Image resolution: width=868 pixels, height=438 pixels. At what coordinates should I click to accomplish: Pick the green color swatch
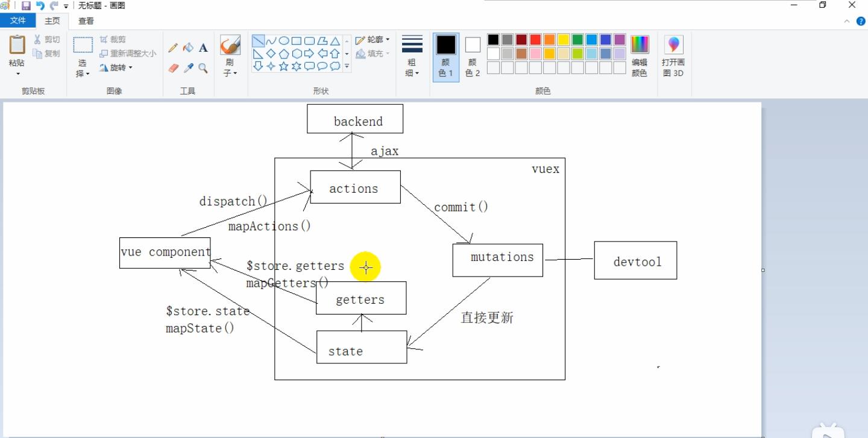[x=577, y=40]
